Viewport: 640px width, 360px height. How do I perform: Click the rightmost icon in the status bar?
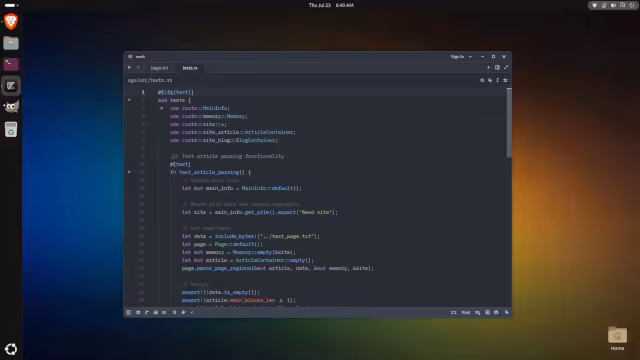[507, 313]
